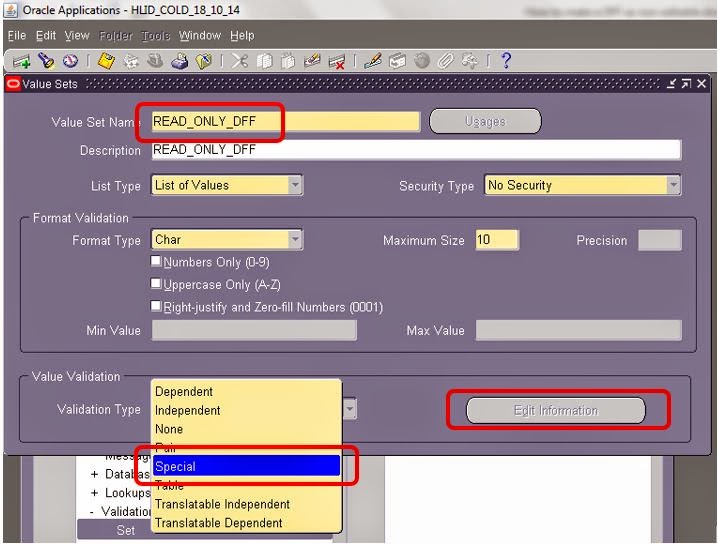Select Special in validation type list

246,466
